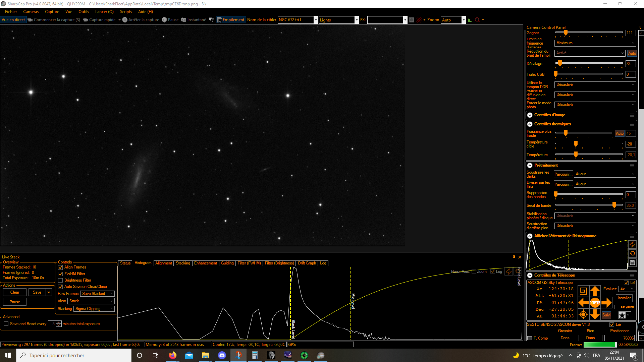Click the telescope move up arrow

(595, 291)
